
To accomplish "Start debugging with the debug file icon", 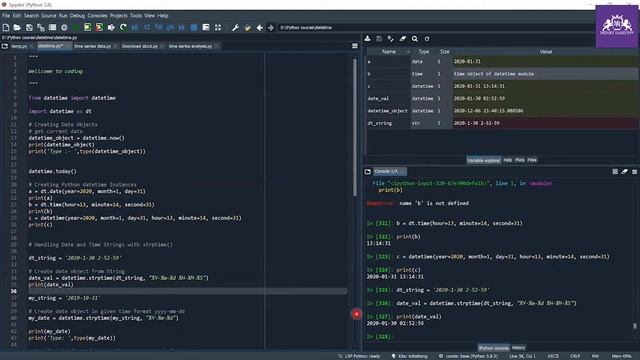I will [x=135, y=27].
